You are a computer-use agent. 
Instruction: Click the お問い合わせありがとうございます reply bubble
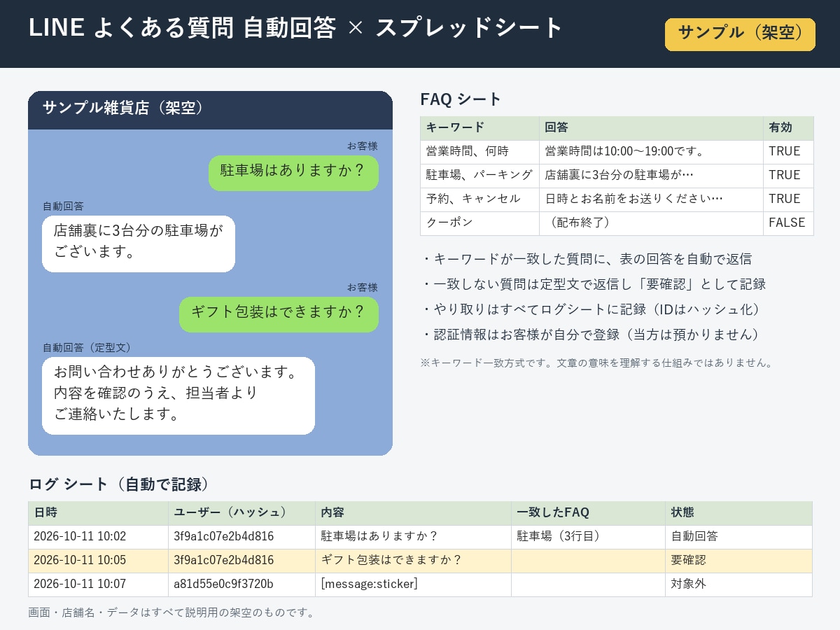pyautogui.click(x=178, y=395)
